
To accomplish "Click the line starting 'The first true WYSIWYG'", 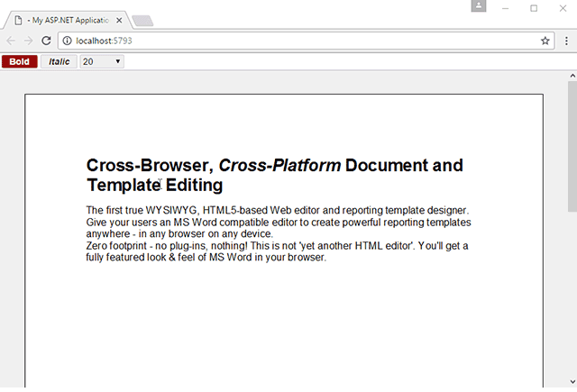I will pyautogui.click(x=278, y=210).
